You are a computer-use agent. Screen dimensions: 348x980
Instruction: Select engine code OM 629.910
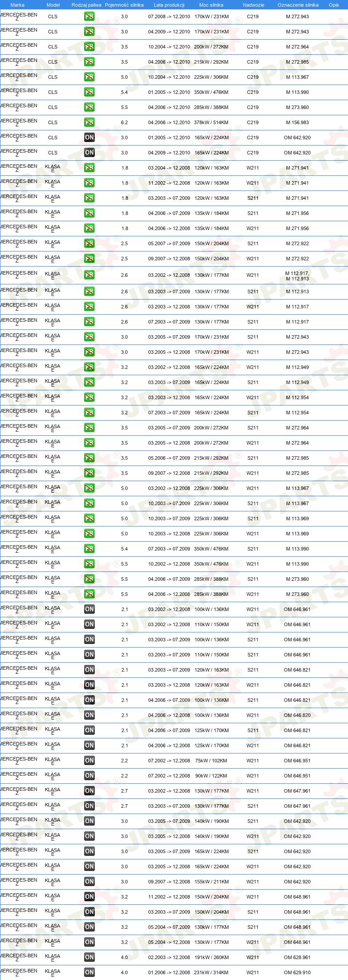pyautogui.click(x=297, y=972)
